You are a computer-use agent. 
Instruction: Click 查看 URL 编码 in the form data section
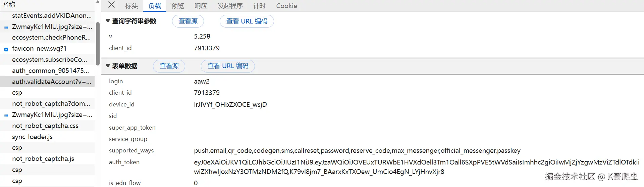(x=228, y=66)
